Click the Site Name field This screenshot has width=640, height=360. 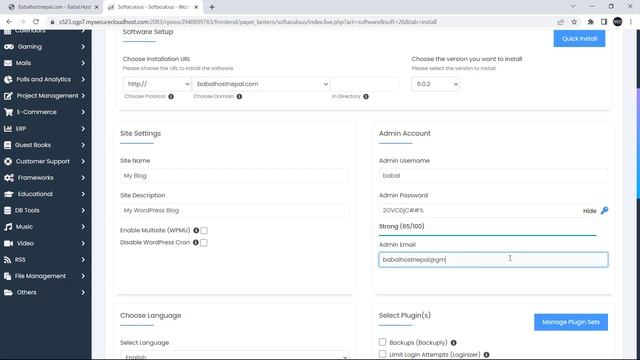point(235,176)
